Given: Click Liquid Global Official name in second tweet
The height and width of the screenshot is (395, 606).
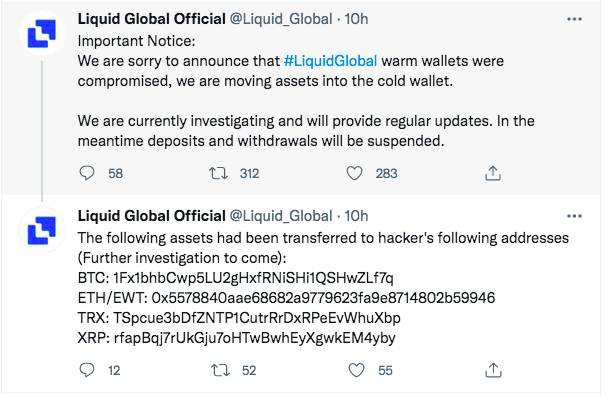Looking at the screenshot, I should click(x=152, y=216).
